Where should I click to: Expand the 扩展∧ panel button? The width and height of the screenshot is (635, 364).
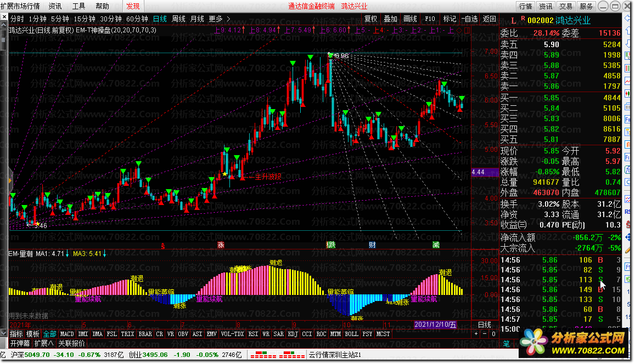(x=44, y=343)
